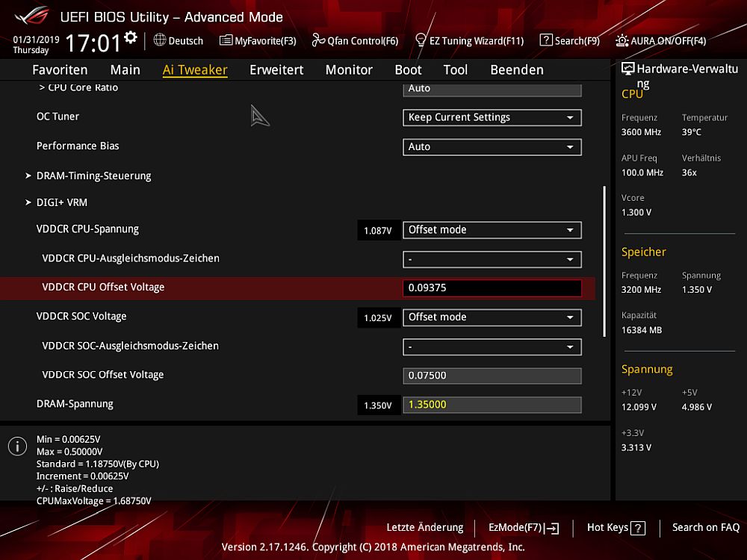Open Letzte Änderung
This screenshot has width=747, height=560.
point(424,528)
